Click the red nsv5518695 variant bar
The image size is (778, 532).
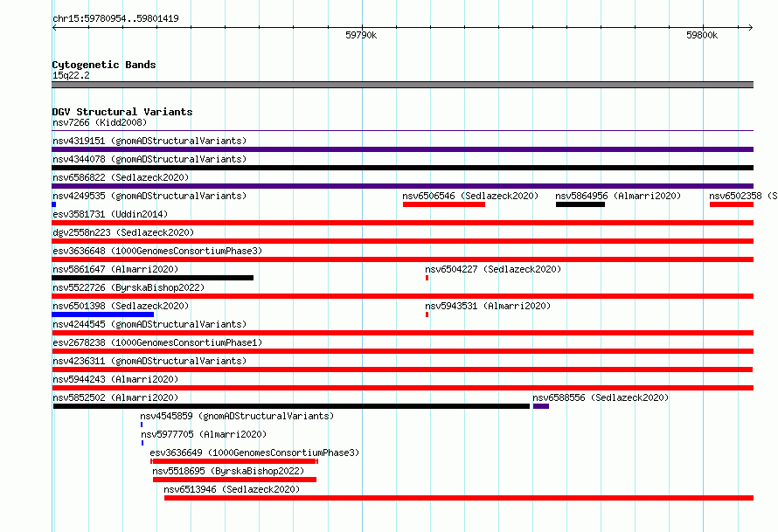click(x=234, y=480)
